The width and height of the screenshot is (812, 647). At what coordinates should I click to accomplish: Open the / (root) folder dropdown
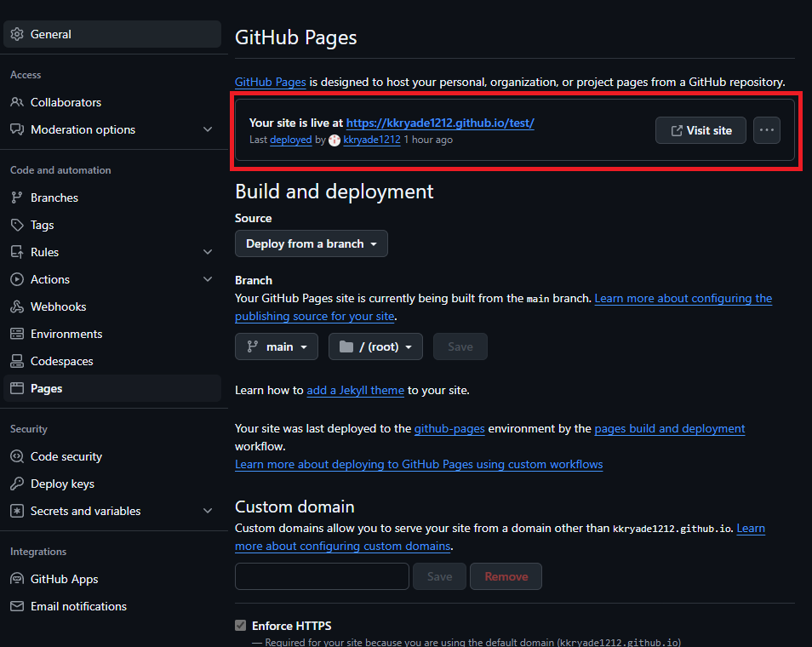point(375,346)
